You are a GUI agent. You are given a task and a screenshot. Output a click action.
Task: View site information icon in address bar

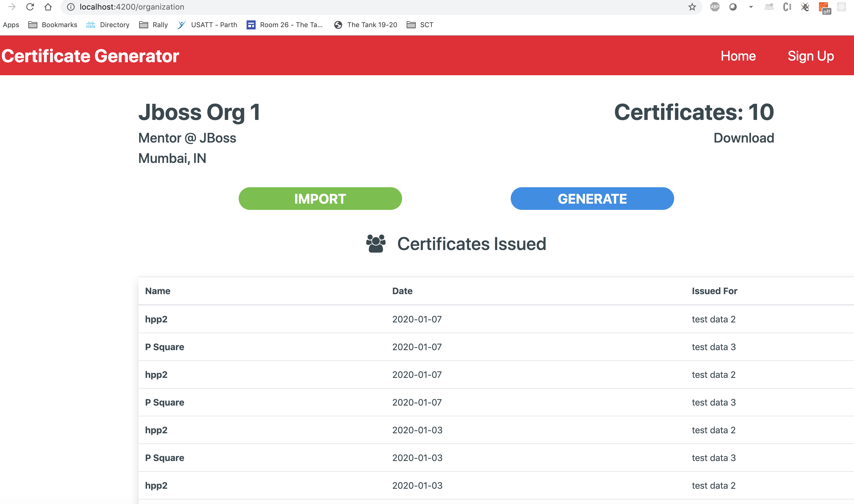tap(71, 7)
